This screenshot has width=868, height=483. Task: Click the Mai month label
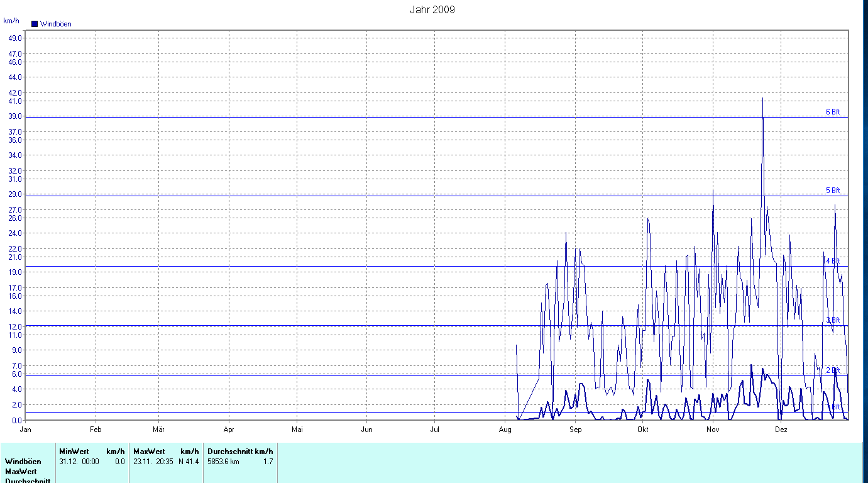[x=297, y=430]
